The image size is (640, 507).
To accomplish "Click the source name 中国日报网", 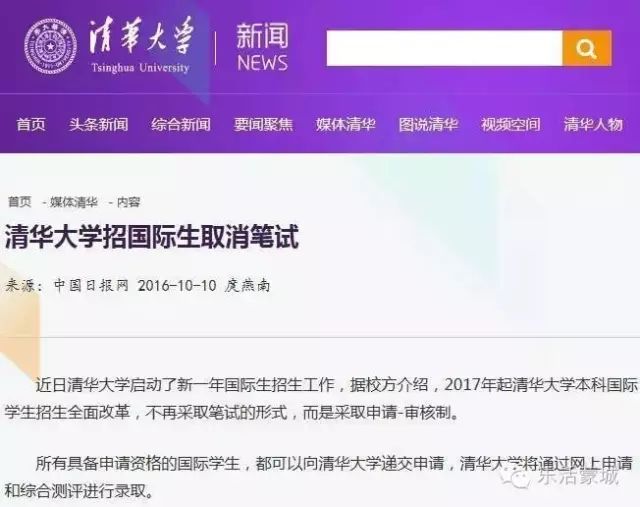I will click(x=91, y=285).
